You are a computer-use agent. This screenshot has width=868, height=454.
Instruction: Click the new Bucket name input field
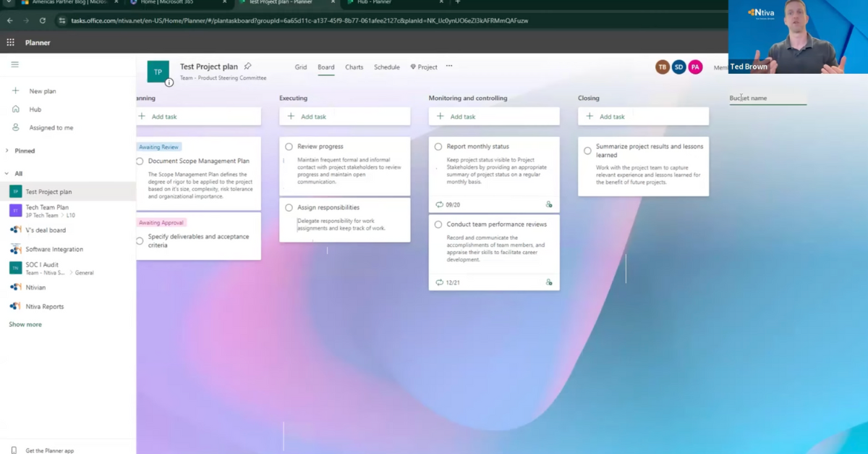point(767,97)
